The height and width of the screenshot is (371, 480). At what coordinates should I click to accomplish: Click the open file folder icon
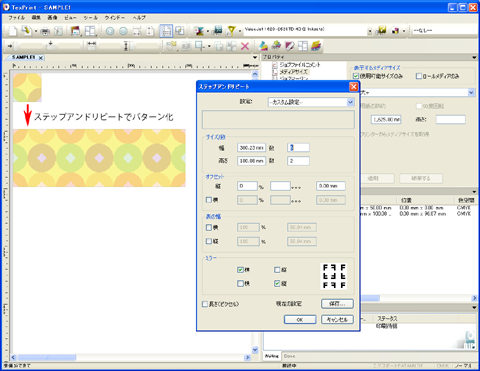pyautogui.click(x=26, y=31)
